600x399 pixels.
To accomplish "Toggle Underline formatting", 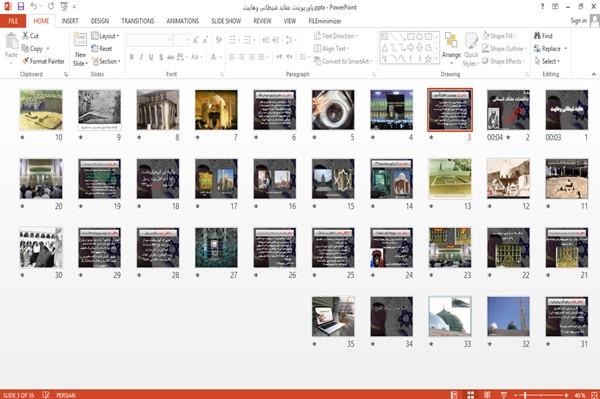I will [151, 57].
